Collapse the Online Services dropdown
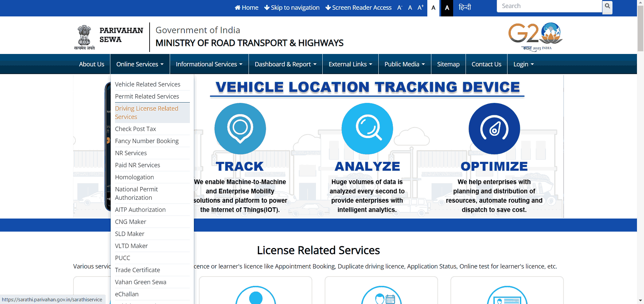 pyautogui.click(x=140, y=64)
